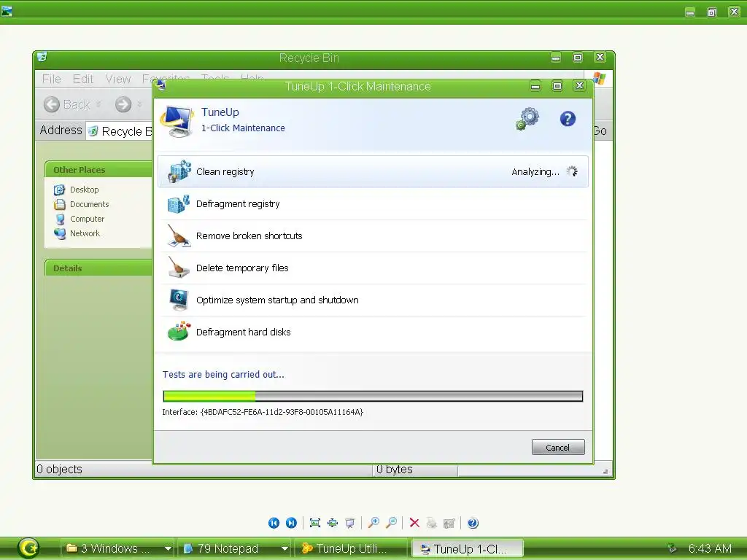The image size is (747, 560).
Task: Select the Clean registry row text
Action: pos(225,172)
